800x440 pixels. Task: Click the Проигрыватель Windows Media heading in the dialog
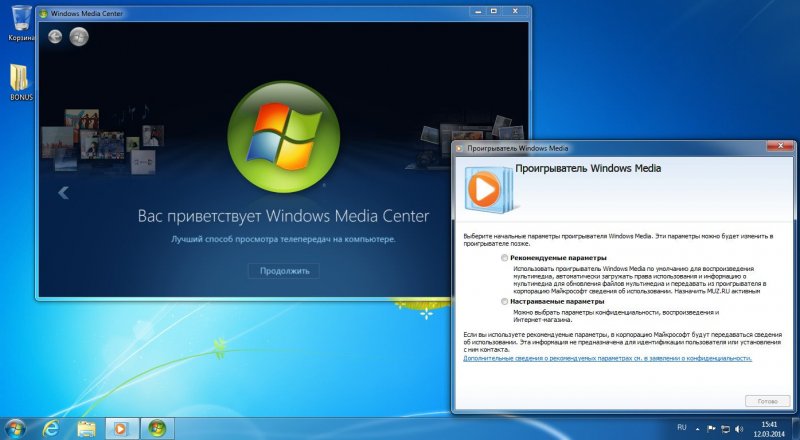[x=588, y=168]
